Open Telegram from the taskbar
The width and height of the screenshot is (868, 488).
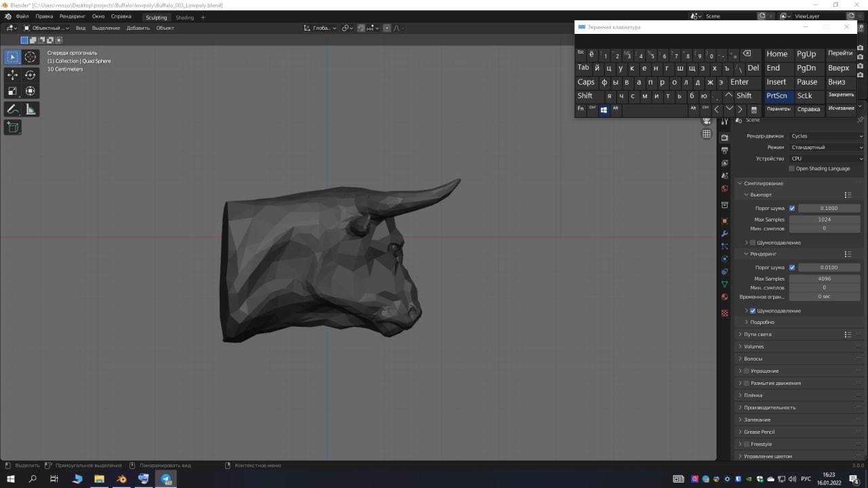click(x=166, y=479)
